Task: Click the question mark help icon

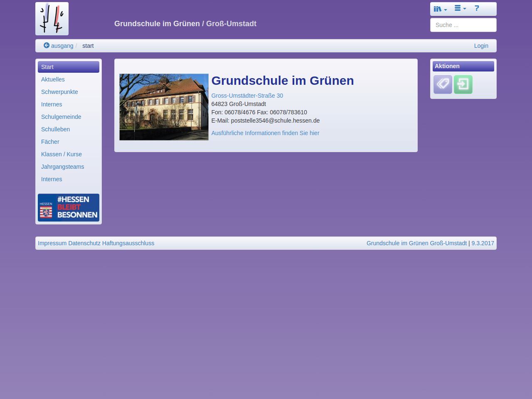Action: tap(477, 8)
